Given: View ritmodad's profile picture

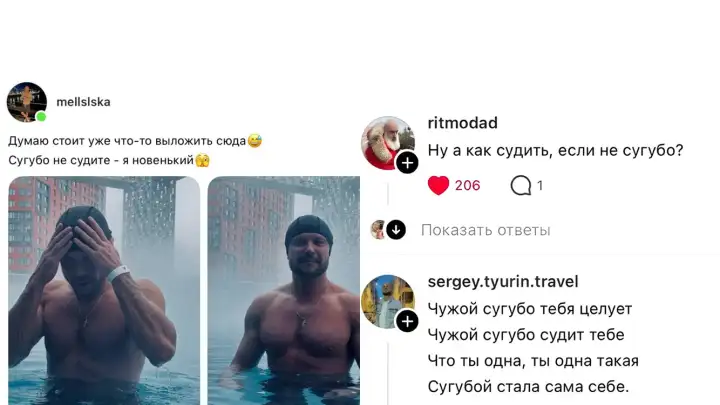Looking at the screenshot, I should coord(388,143).
